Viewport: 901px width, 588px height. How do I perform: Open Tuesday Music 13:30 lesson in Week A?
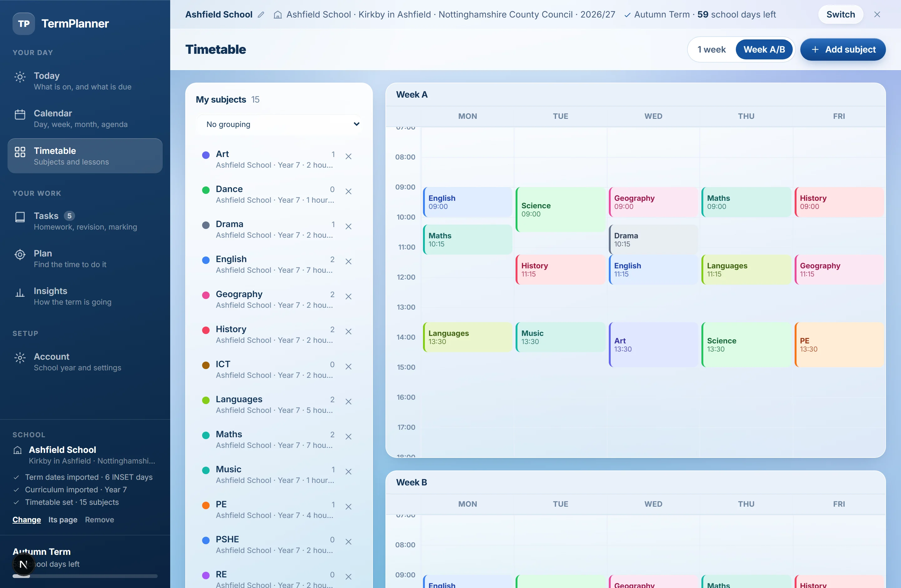pyautogui.click(x=560, y=337)
